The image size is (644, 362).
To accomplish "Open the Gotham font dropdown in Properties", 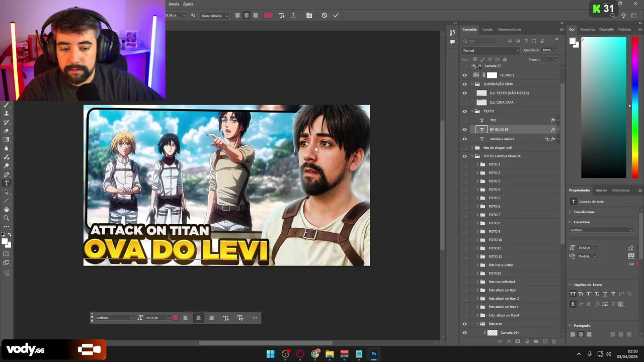I will [602, 230].
